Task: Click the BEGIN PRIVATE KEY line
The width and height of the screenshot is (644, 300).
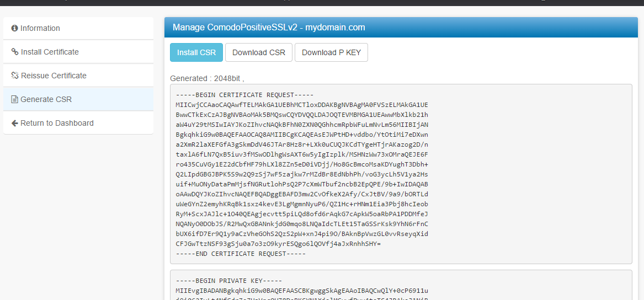Action: click(229, 281)
